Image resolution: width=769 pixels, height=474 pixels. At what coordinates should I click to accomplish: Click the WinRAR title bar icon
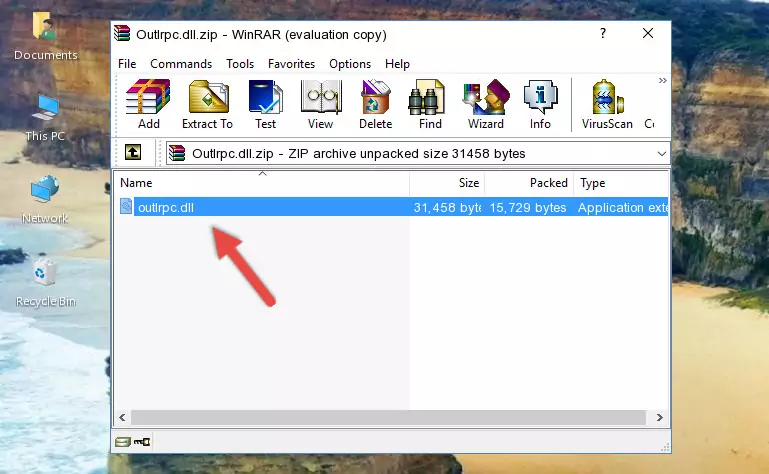[x=122, y=34]
